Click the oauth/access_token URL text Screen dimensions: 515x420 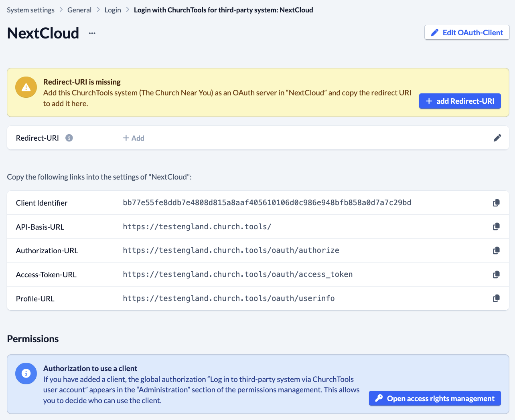point(238,275)
